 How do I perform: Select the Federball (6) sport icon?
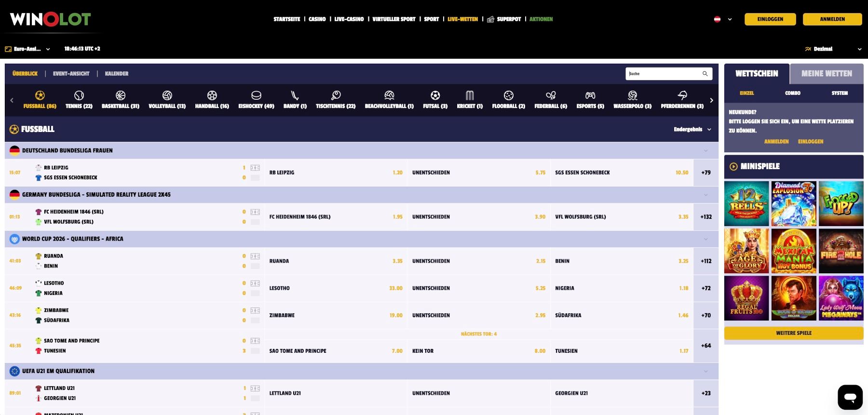pyautogui.click(x=551, y=95)
